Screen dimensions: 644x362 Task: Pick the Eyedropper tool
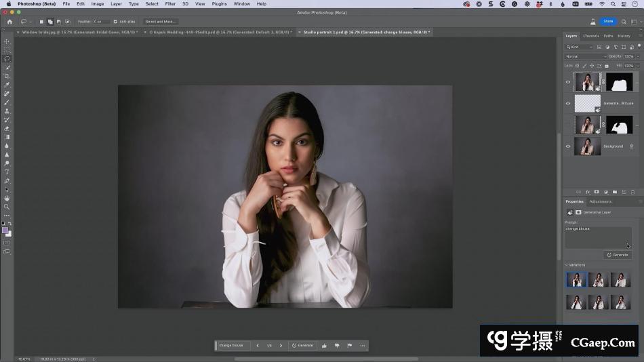[7, 85]
